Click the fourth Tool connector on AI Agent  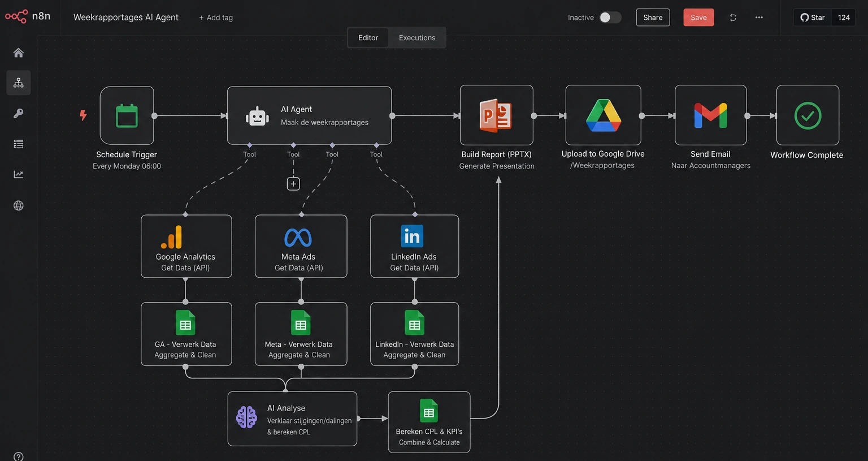pyautogui.click(x=376, y=145)
